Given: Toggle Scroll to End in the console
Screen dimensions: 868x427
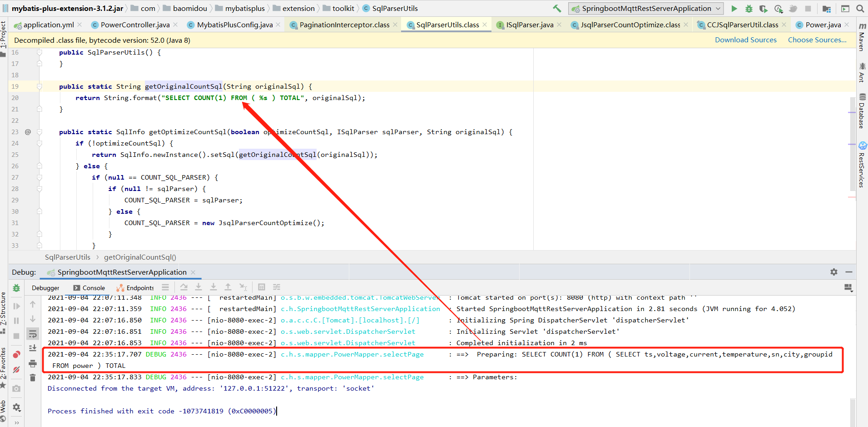Looking at the screenshot, I should [33, 348].
